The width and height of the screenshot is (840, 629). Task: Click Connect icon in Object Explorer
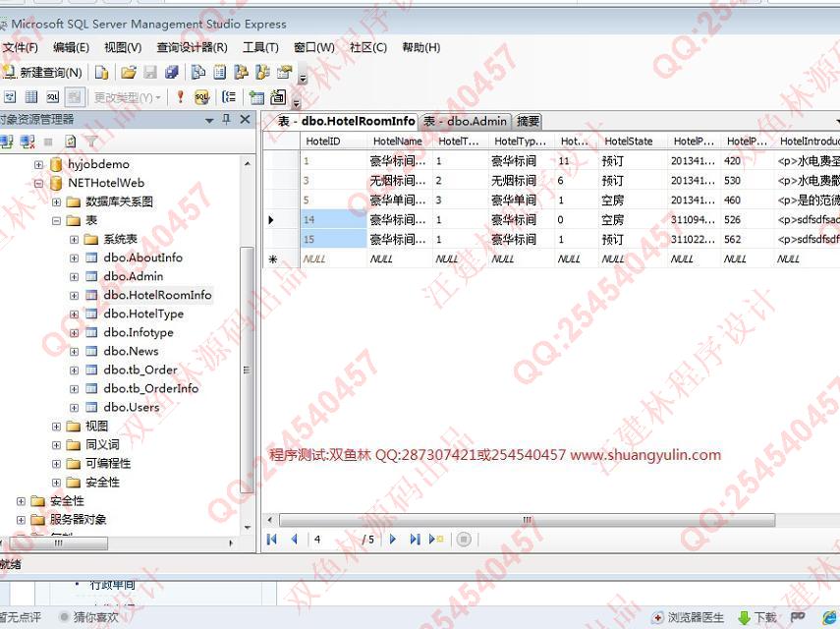coord(7,142)
